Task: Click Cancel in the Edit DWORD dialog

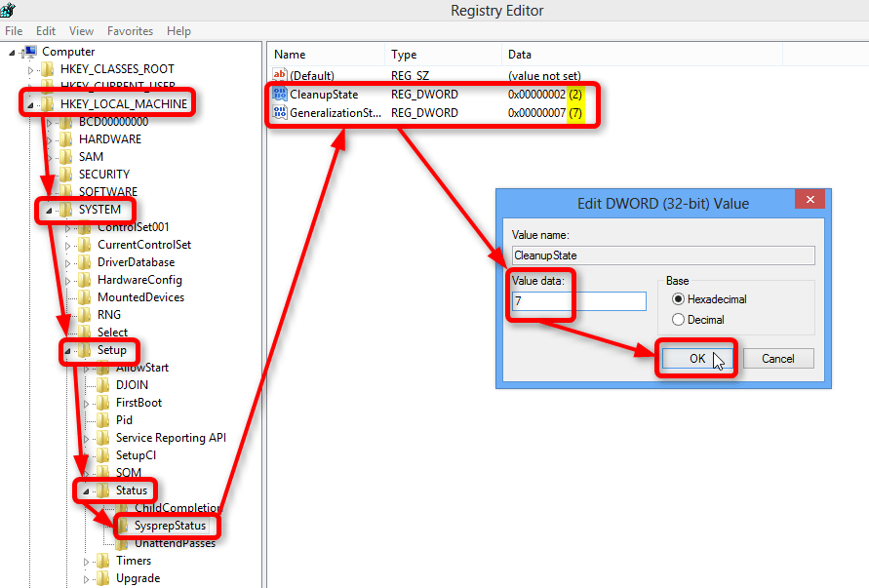Action: point(778,358)
